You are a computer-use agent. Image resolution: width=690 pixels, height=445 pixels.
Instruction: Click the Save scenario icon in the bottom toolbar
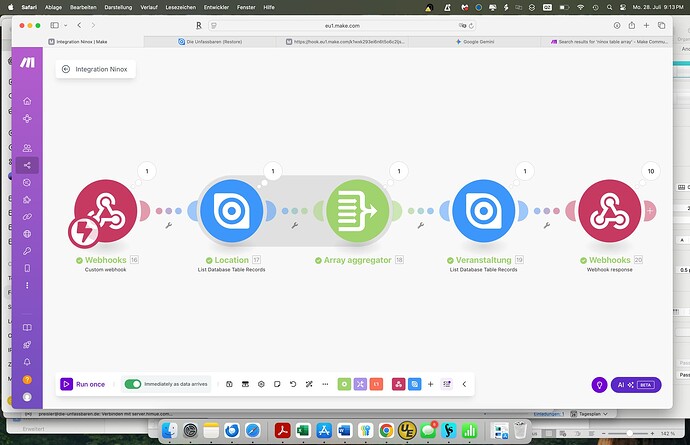pos(229,384)
